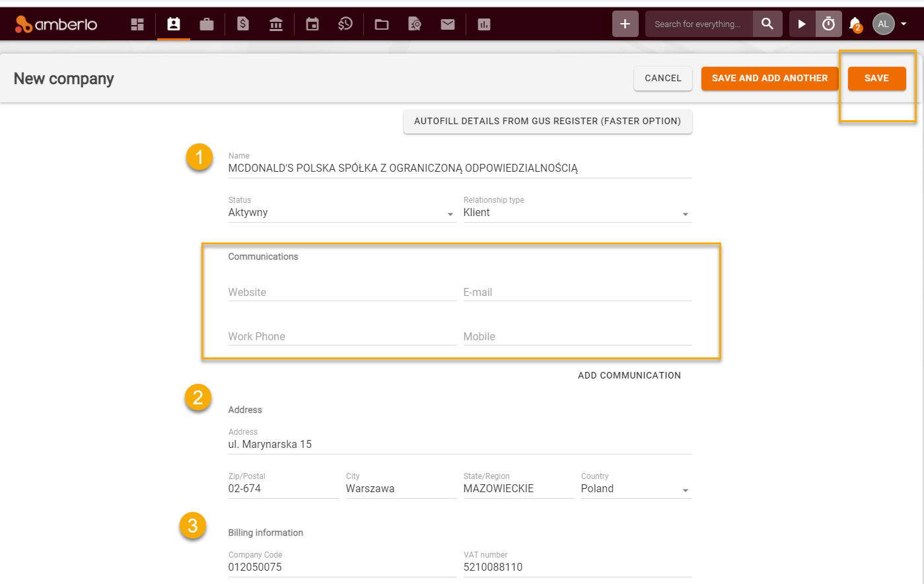
Task: Focus the Search for everything field
Action: 699,24
